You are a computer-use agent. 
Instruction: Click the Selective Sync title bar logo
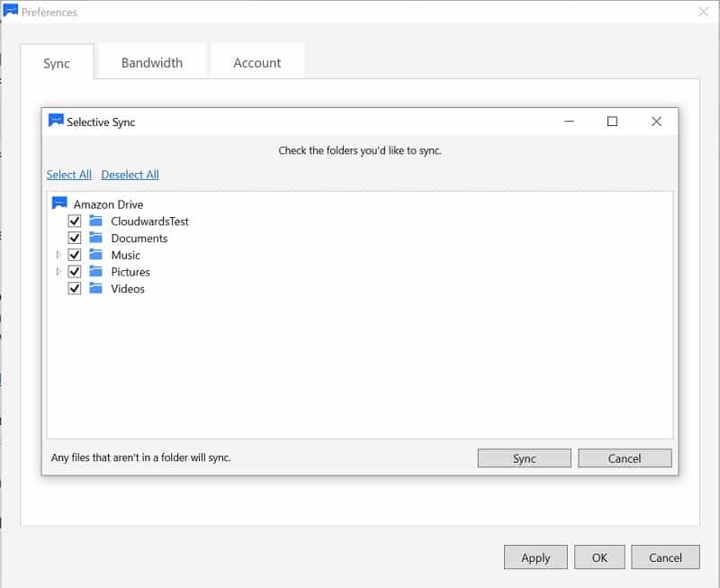tap(56, 121)
